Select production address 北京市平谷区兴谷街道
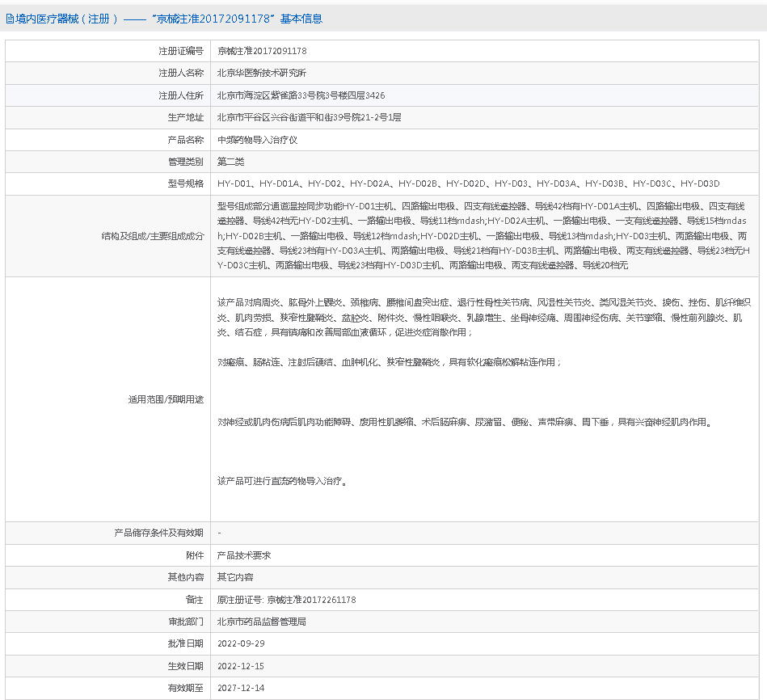 tap(310, 117)
